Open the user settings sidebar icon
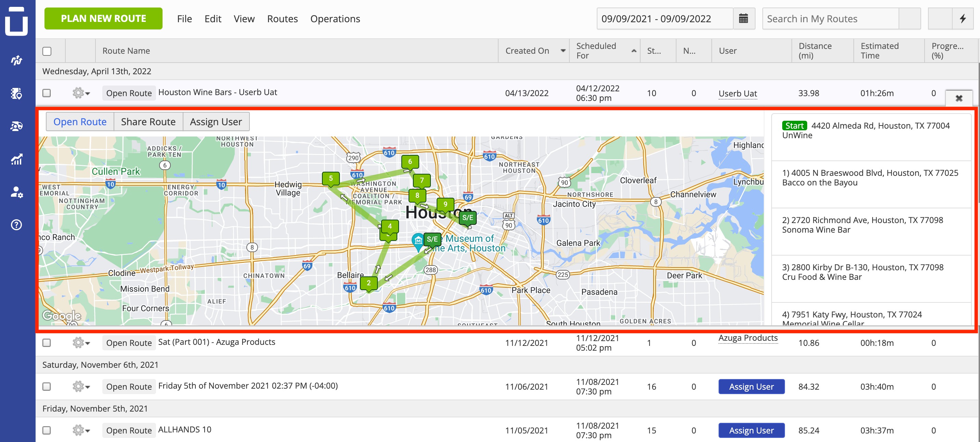980x442 pixels. [16, 192]
